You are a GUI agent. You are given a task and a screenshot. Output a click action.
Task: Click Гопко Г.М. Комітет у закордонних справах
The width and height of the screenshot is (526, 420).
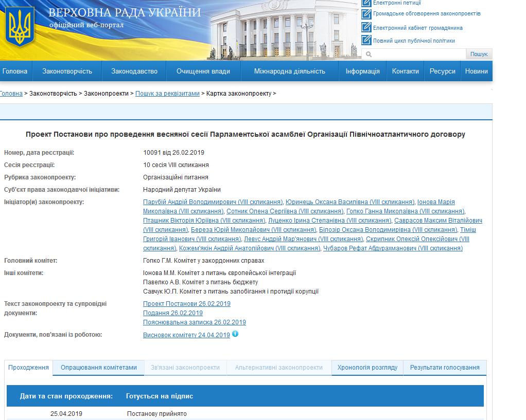[x=204, y=261]
